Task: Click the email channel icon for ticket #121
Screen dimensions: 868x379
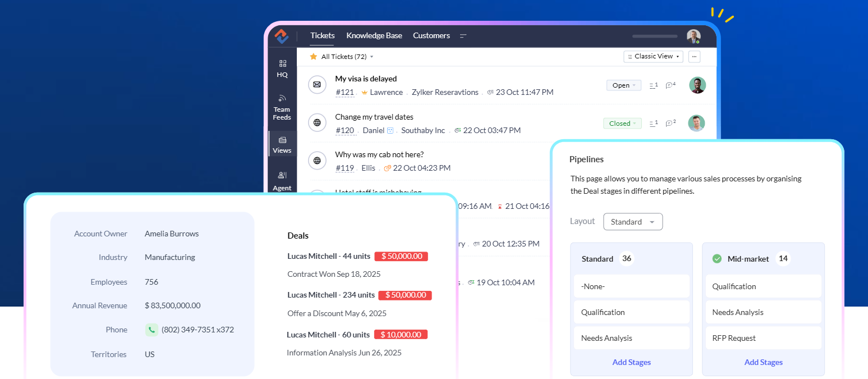Action: pos(317,85)
